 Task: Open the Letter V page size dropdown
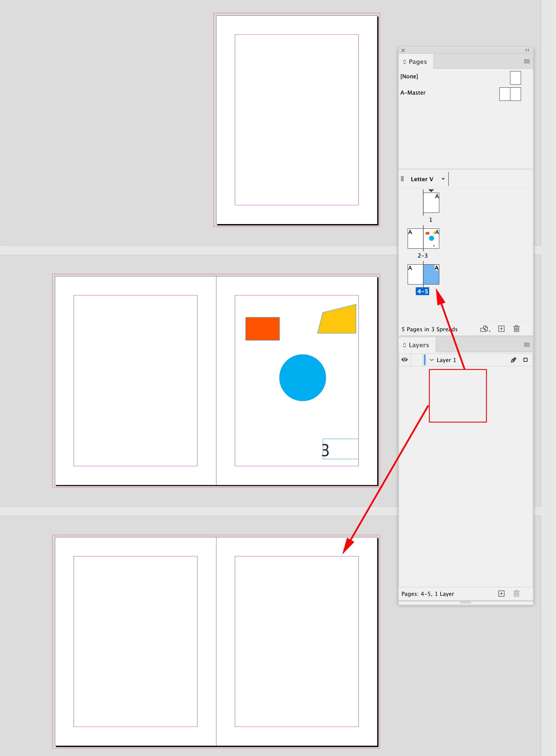click(x=443, y=179)
